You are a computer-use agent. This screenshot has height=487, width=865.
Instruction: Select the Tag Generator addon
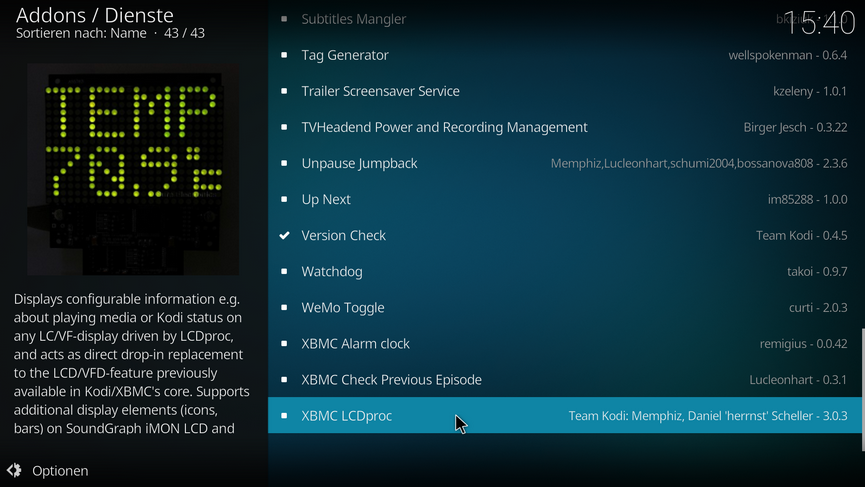(565, 55)
